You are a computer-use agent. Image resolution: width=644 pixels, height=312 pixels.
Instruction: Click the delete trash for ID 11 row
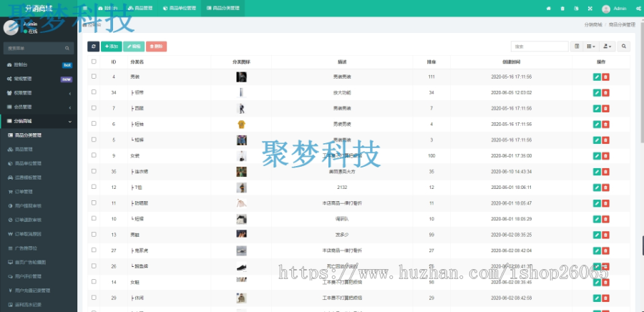(x=605, y=203)
